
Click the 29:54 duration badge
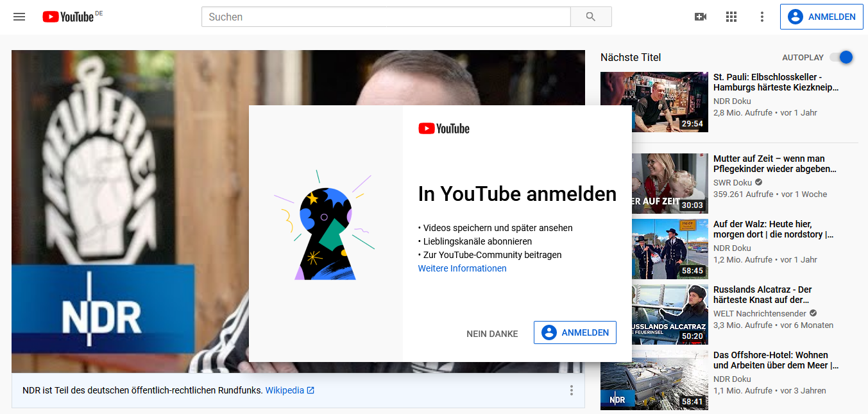pyautogui.click(x=692, y=124)
